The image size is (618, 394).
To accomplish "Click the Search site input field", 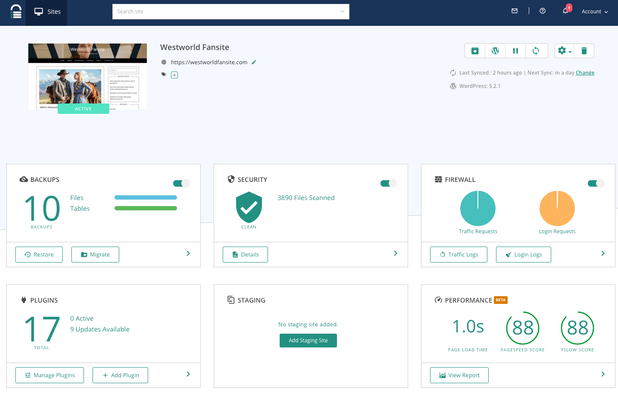I will click(231, 11).
